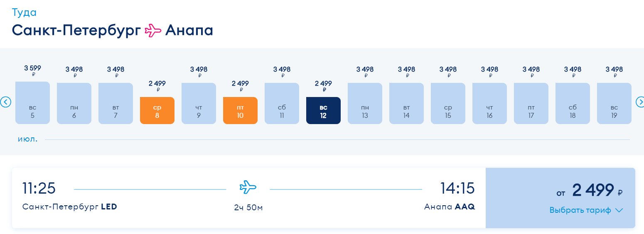
Task: Pick Tuesday 7 date tile
Action: click(x=116, y=103)
